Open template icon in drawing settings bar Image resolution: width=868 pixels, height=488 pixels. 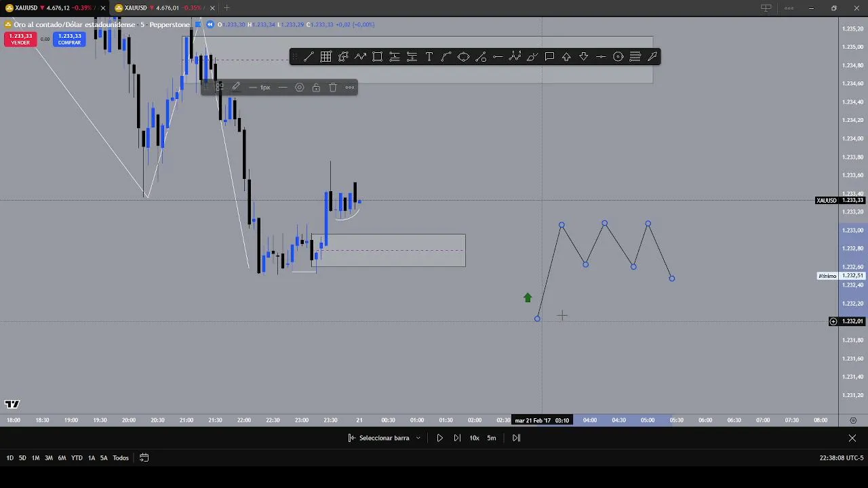click(x=219, y=87)
